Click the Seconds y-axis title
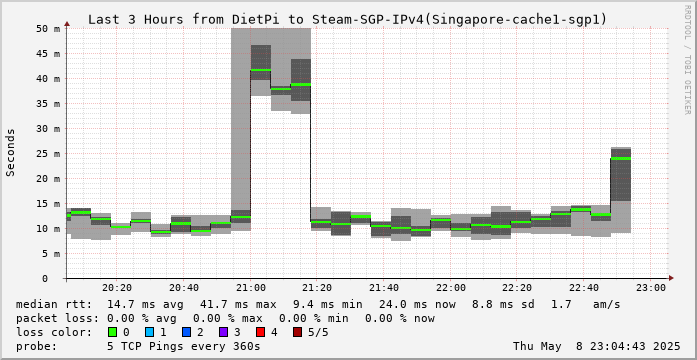Viewport: 697px width, 360px height. [x=11, y=152]
